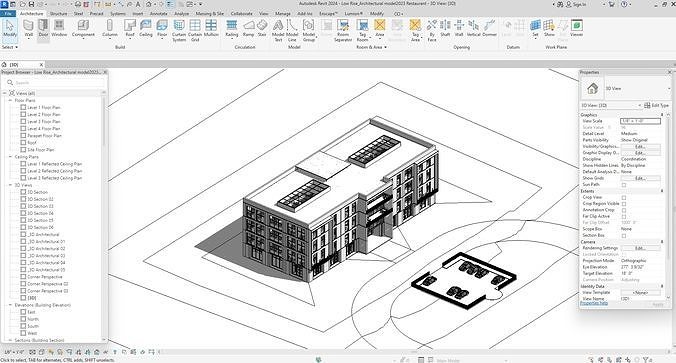Viewport: 676px width, 363px height.
Task: Select the Modify tool
Action: coord(9,29)
